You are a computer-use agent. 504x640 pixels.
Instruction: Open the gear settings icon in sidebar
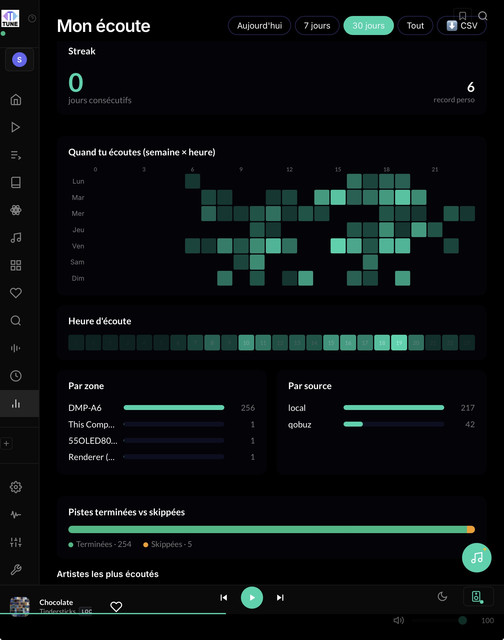pos(16,487)
